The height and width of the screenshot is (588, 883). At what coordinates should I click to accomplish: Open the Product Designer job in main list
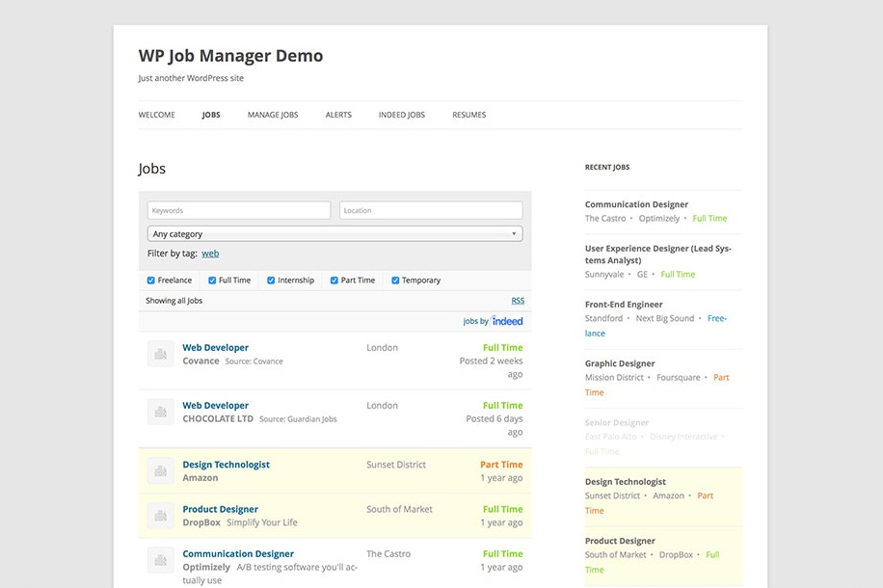coord(220,509)
